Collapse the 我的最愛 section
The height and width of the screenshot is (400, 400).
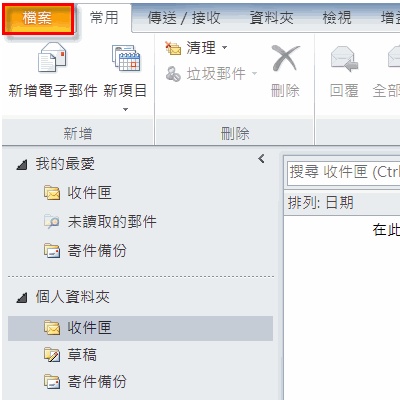(x=22, y=165)
